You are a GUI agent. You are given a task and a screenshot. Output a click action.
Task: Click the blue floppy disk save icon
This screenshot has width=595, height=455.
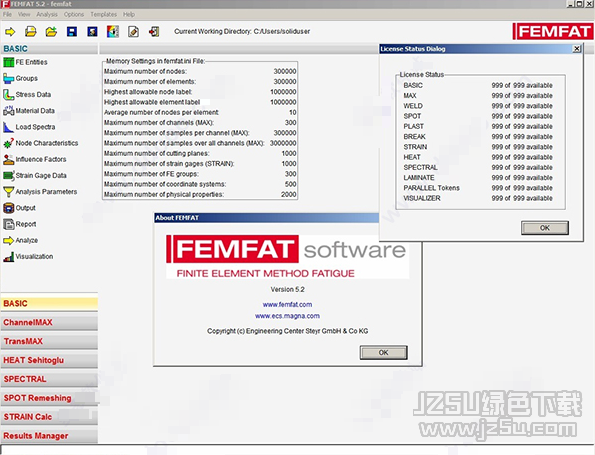pos(72,31)
